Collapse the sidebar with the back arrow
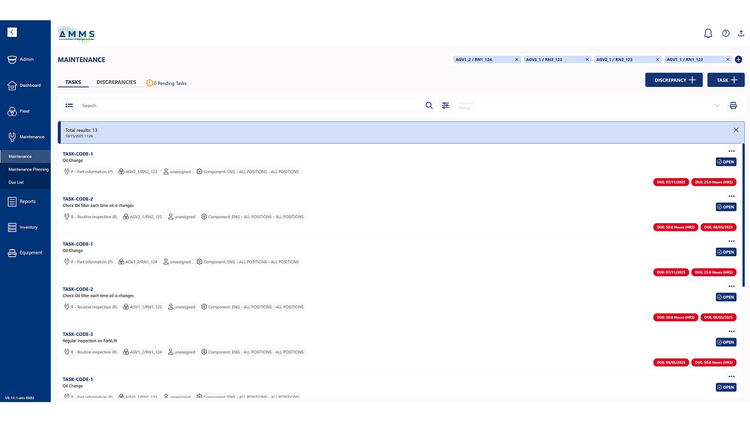 [x=12, y=32]
